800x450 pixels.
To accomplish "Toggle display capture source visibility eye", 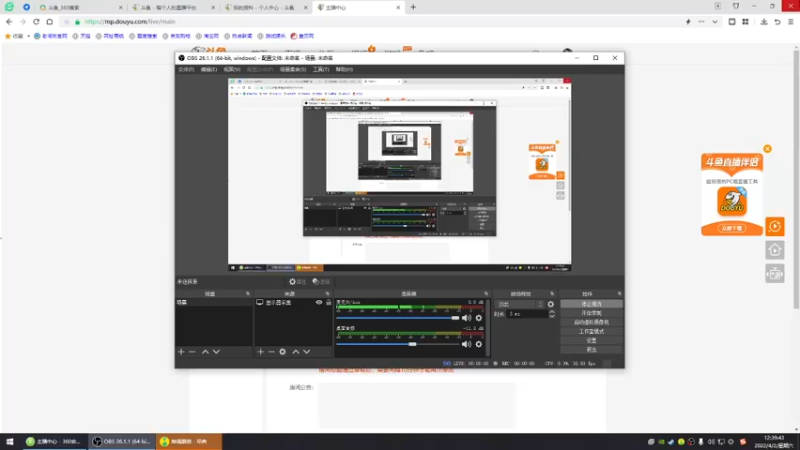I will [x=319, y=303].
